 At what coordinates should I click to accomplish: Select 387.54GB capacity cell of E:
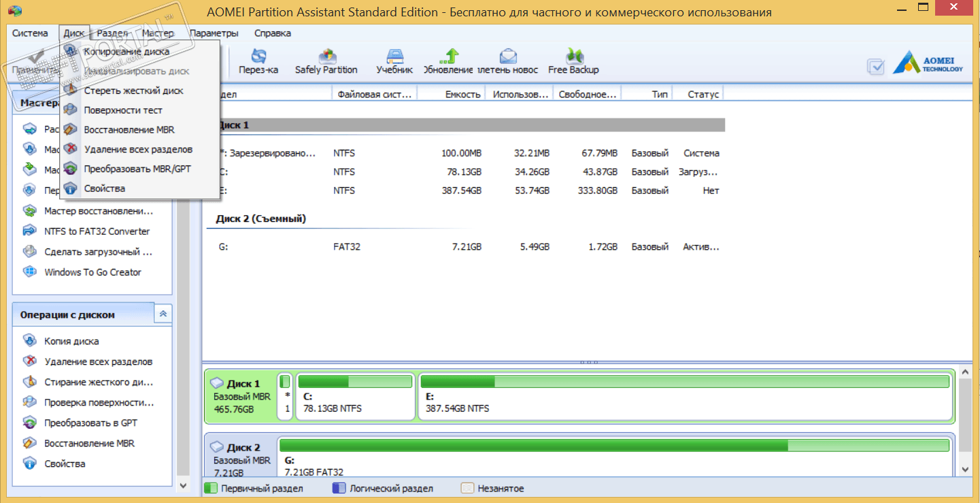(x=461, y=191)
